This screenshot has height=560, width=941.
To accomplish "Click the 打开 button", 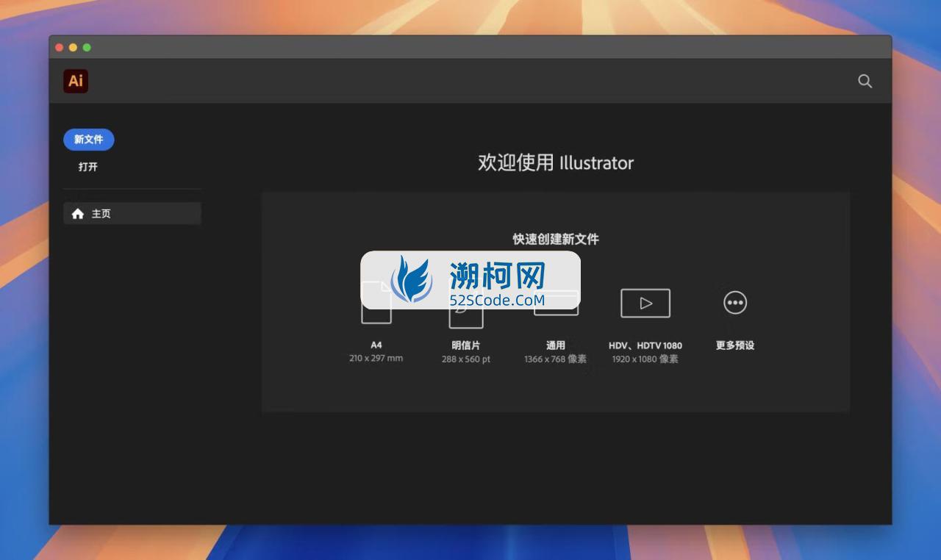I will 88,167.
